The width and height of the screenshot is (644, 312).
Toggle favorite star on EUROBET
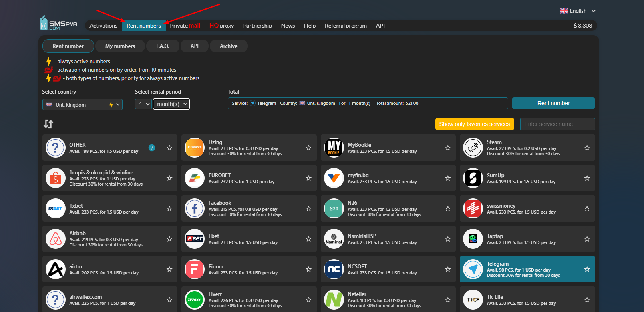tap(308, 178)
